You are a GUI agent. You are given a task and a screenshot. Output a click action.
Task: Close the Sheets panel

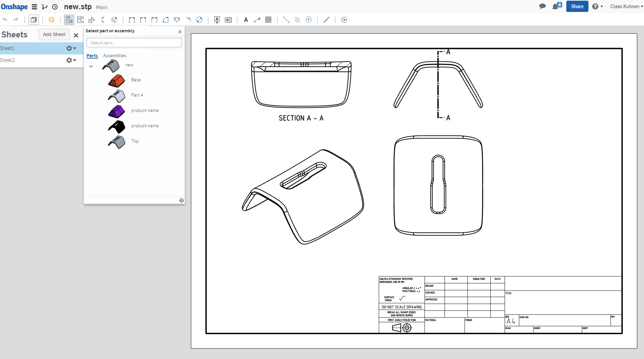pos(76,35)
